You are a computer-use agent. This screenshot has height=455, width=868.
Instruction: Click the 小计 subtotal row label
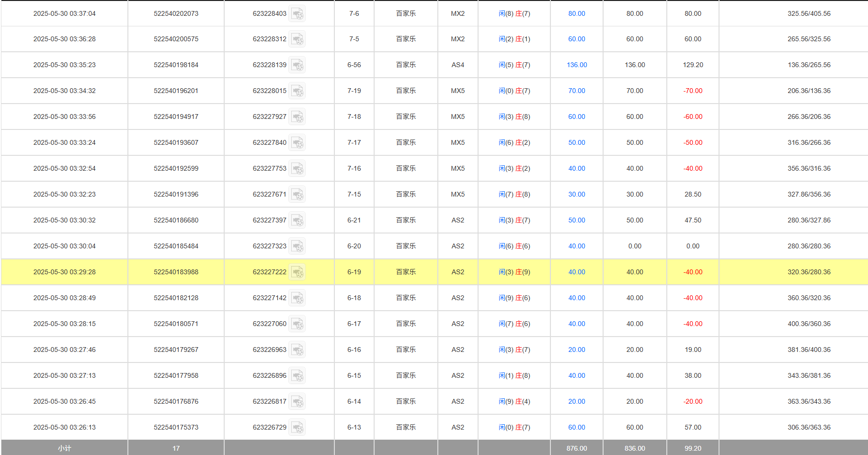(x=64, y=448)
